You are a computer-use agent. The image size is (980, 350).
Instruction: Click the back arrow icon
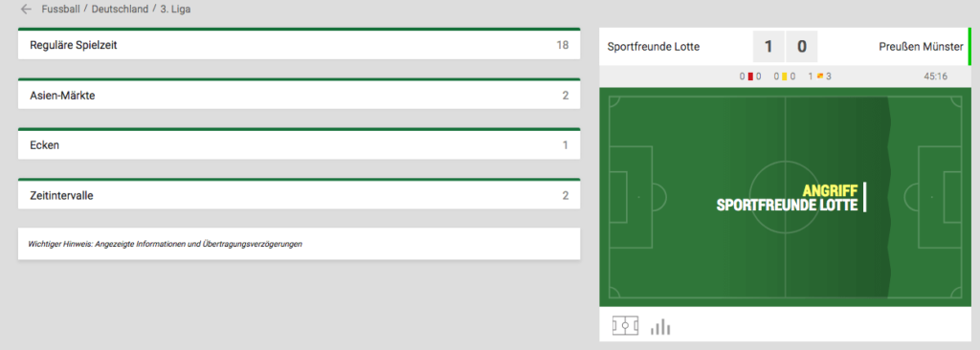point(26,10)
